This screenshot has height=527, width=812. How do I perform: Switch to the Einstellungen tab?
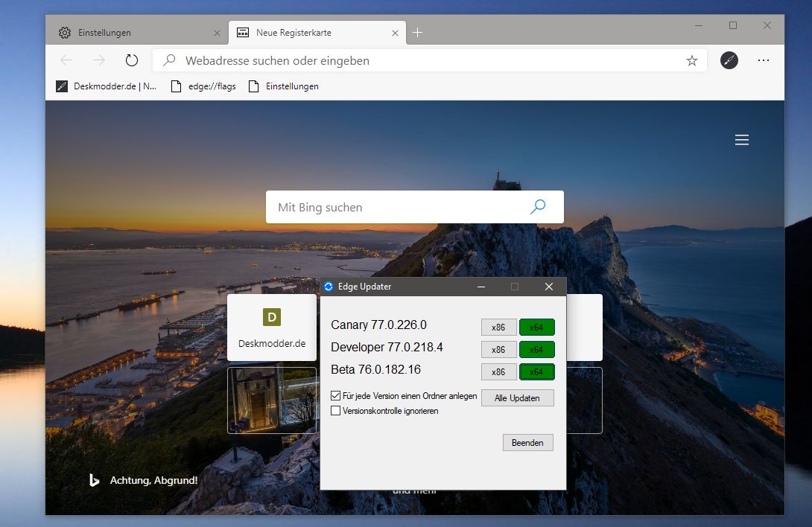[137, 33]
